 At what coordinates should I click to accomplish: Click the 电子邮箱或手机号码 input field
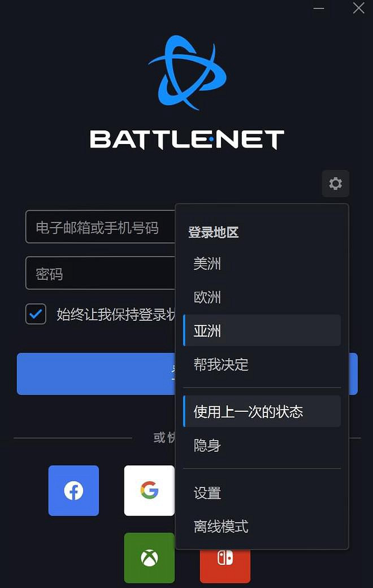100,227
